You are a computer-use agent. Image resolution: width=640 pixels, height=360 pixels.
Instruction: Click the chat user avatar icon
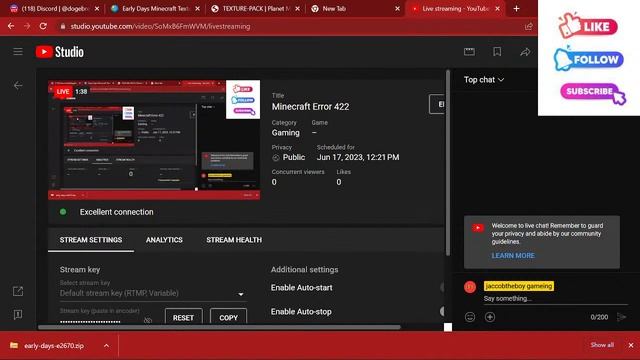(470, 287)
